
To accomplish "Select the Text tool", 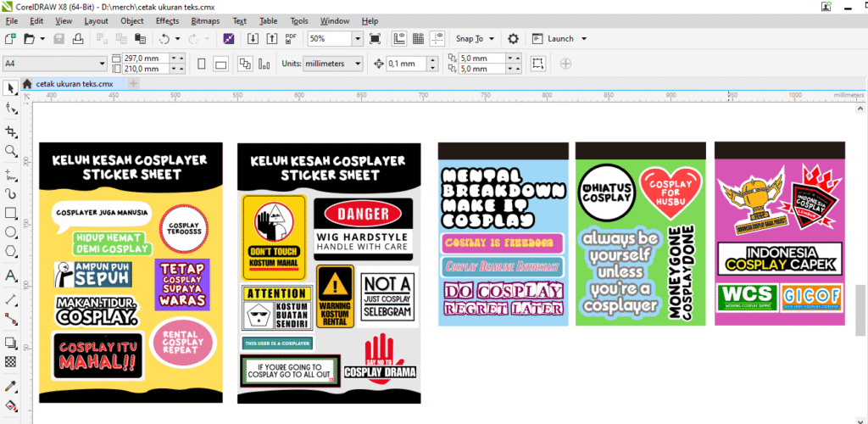I will pos(10,276).
